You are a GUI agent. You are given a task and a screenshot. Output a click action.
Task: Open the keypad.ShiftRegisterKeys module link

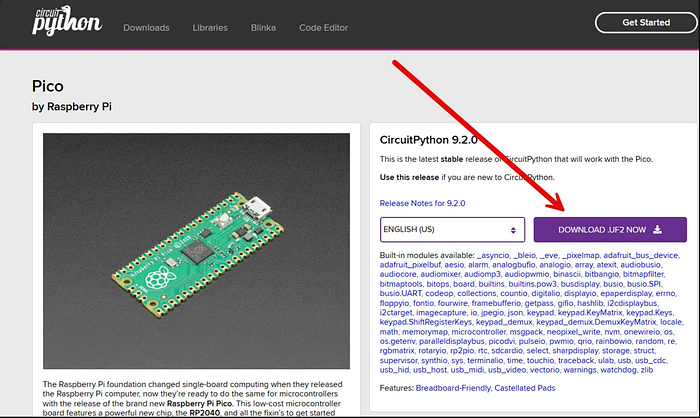point(425,322)
